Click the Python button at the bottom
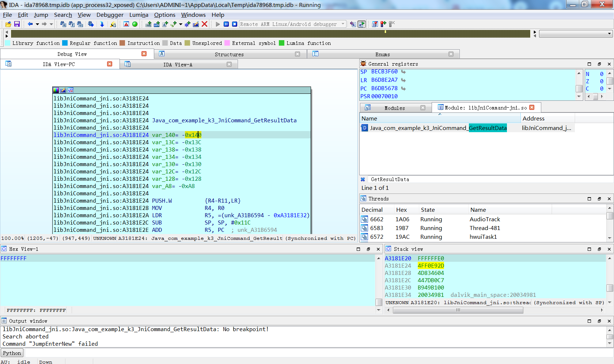 click(x=12, y=353)
